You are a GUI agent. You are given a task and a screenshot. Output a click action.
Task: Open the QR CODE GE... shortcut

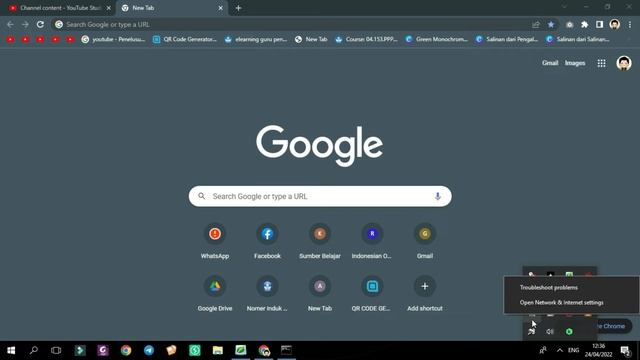click(372, 294)
